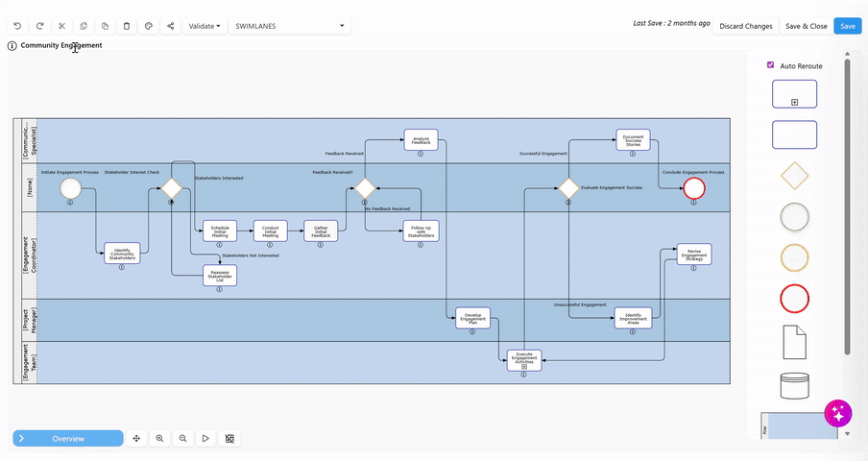Click the Discard Changes button
Screen dimensions: 868x461
click(x=745, y=26)
